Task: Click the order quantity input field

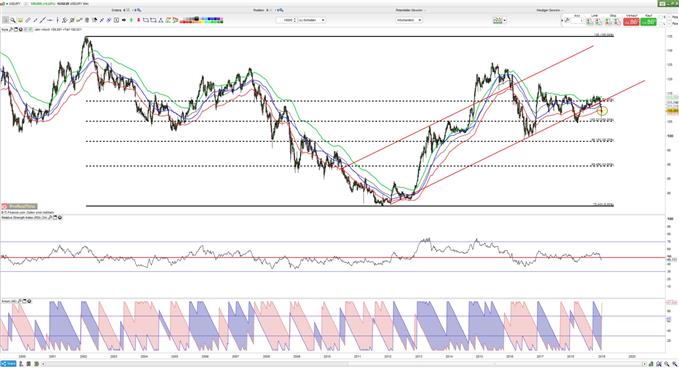Action: 287,20
